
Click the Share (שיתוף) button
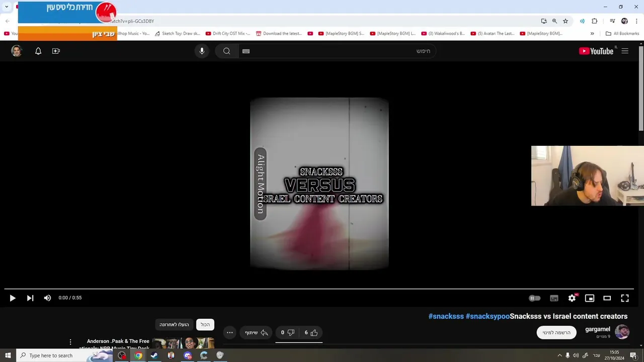[256, 332]
